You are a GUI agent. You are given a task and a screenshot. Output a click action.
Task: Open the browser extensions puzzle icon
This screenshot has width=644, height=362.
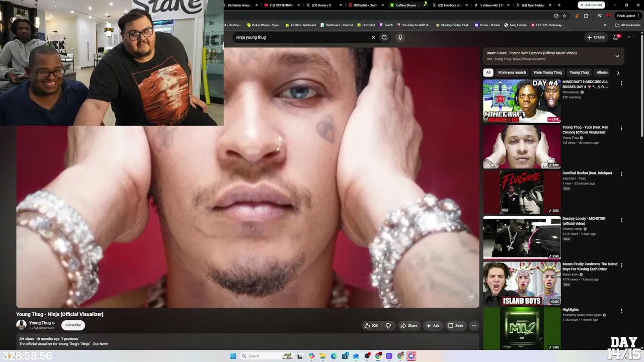click(x=586, y=16)
